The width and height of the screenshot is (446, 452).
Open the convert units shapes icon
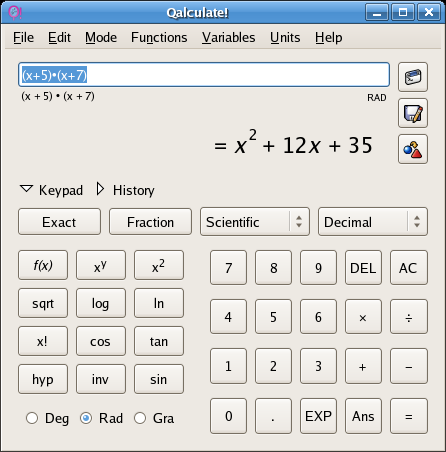pos(413,149)
